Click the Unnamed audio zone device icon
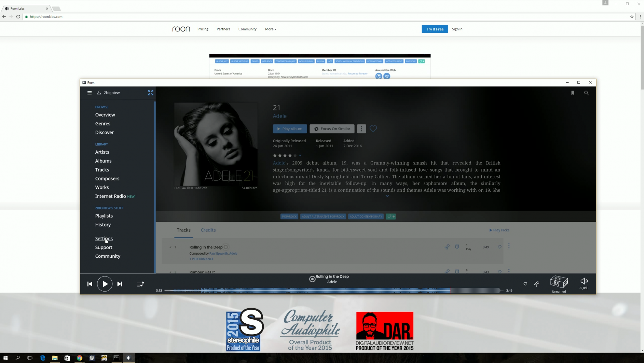This screenshot has height=363, width=644. (559, 282)
